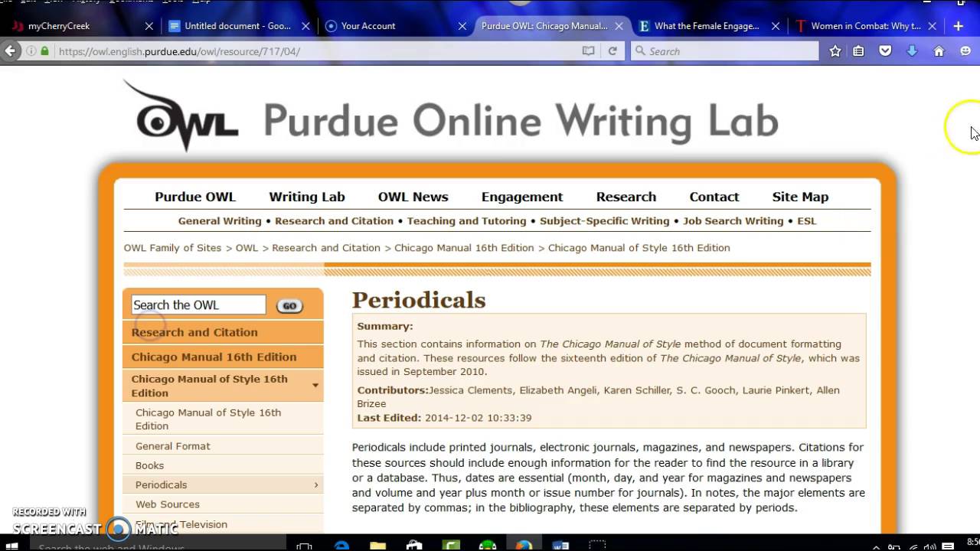Open the Engagement nav item
The image size is (980, 551).
coord(522,197)
